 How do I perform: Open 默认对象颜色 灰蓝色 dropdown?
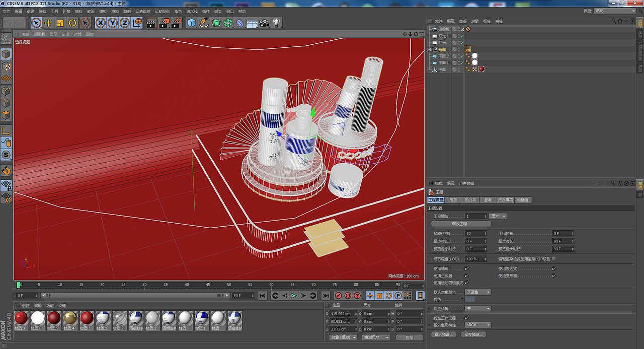477,292
